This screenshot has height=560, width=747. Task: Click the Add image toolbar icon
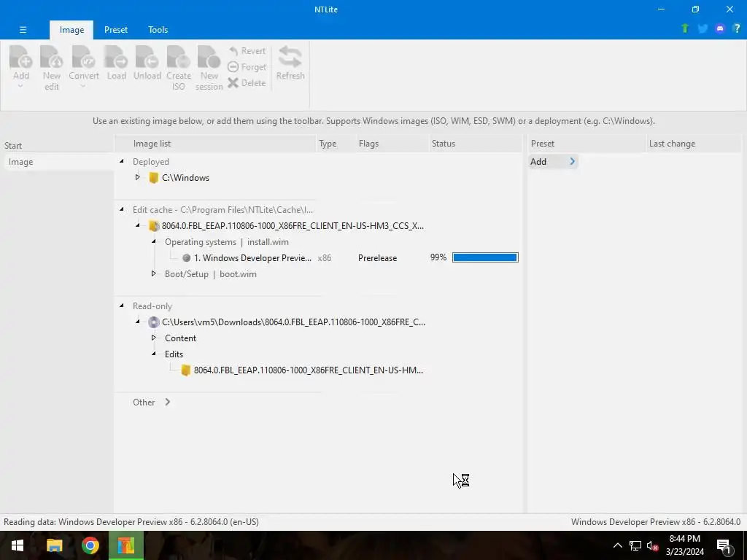[x=21, y=57]
